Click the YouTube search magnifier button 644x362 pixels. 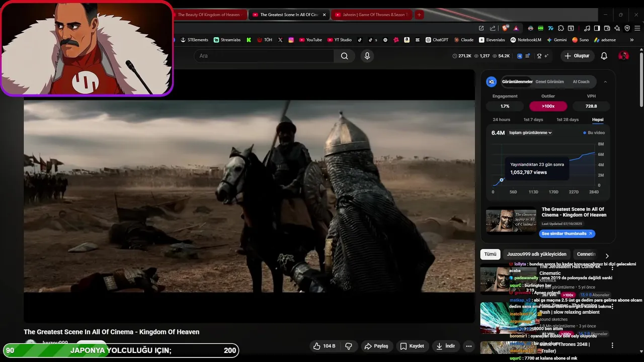pyautogui.click(x=344, y=56)
